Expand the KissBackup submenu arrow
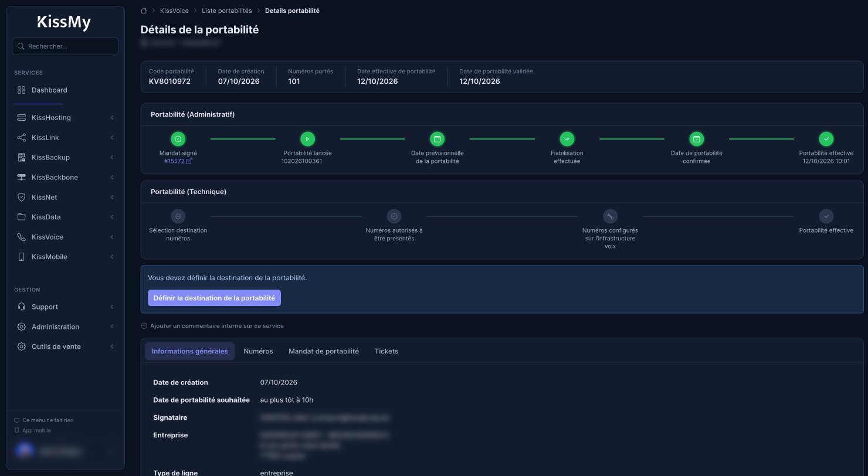Screen dimensions: 868x476 coord(111,158)
